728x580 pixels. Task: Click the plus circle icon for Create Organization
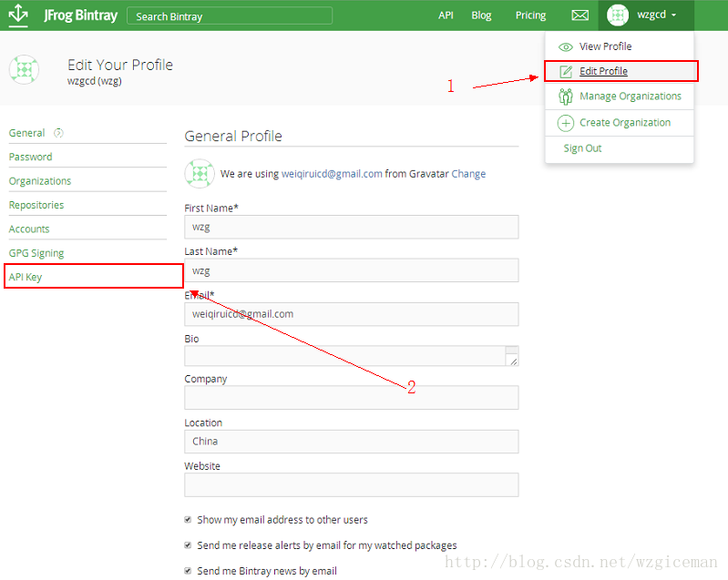566,123
